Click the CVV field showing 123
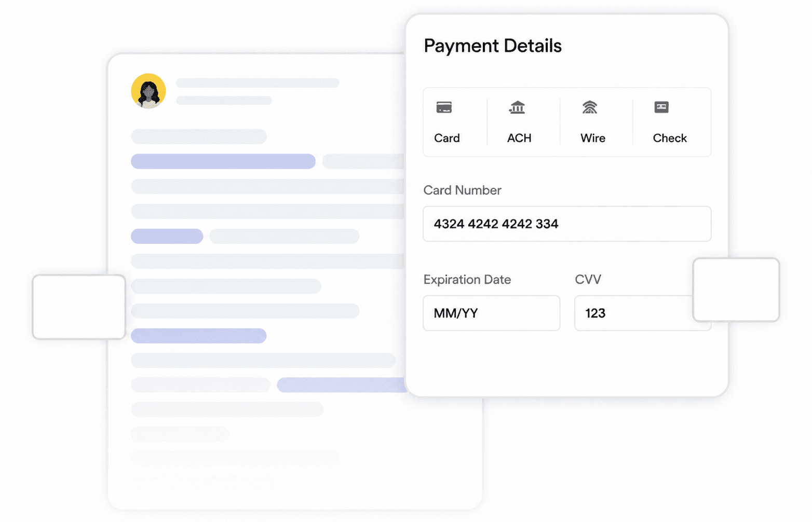Screen dimensions: 812x522 coord(634,313)
